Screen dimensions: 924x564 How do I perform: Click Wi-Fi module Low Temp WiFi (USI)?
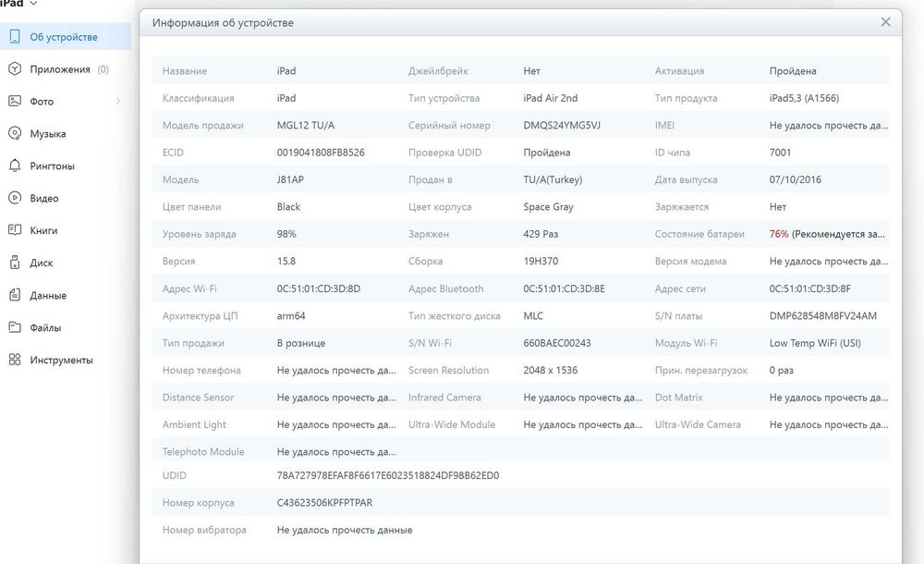click(x=815, y=343)
